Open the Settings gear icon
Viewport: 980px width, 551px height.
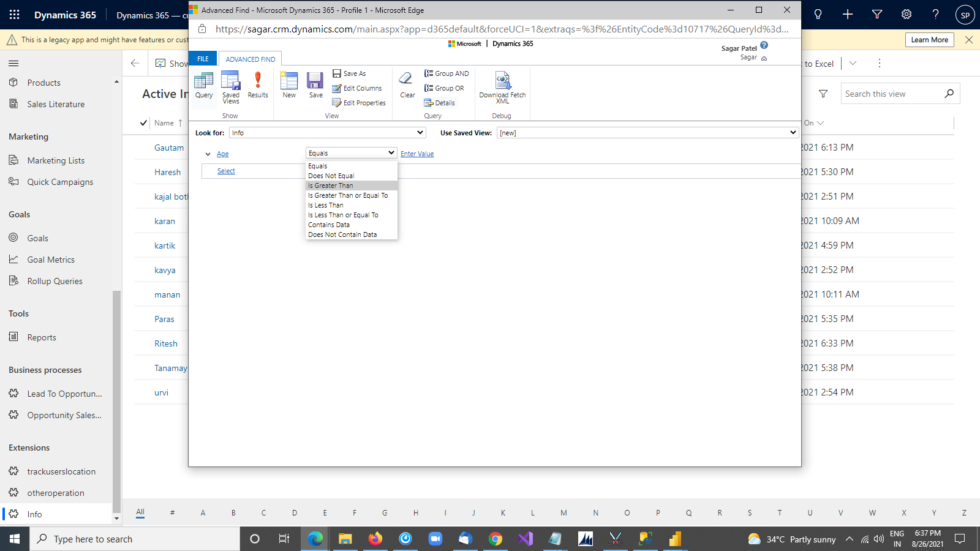coord(907,15)
